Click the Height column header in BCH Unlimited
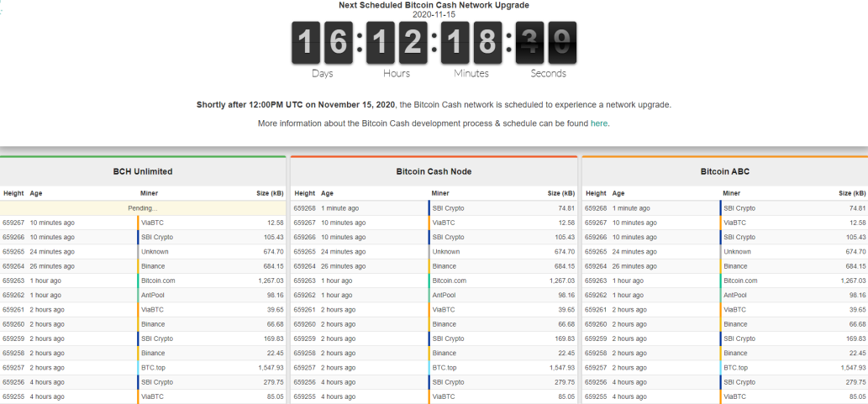Viewport: 868px width, 404px height. coord(13,193)
